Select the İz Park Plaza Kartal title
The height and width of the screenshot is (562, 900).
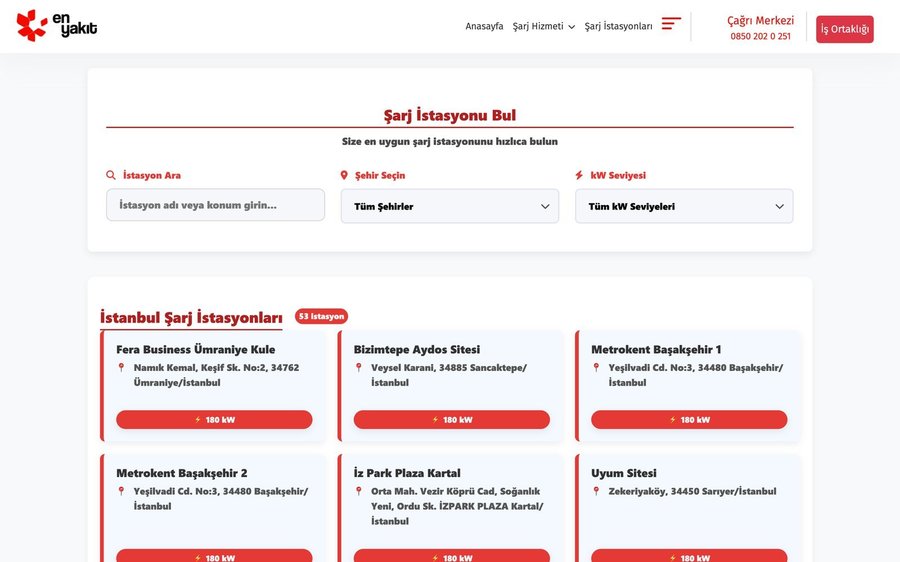coord(407,474)
